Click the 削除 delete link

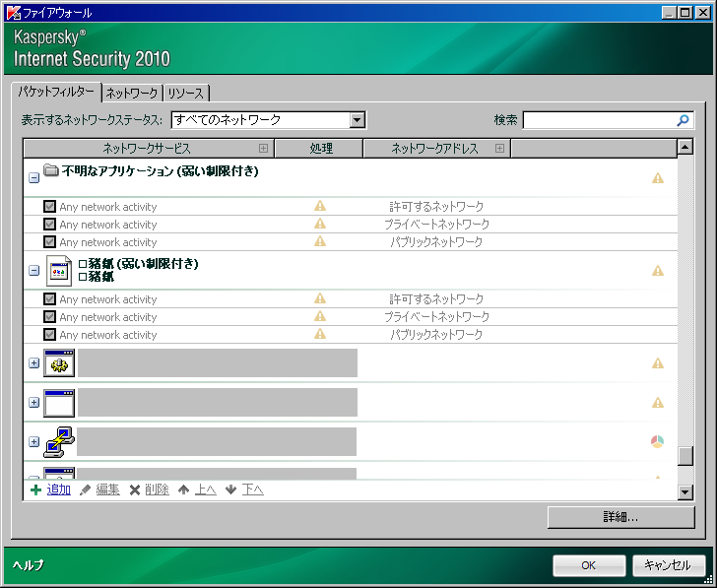tap(157, 490)
